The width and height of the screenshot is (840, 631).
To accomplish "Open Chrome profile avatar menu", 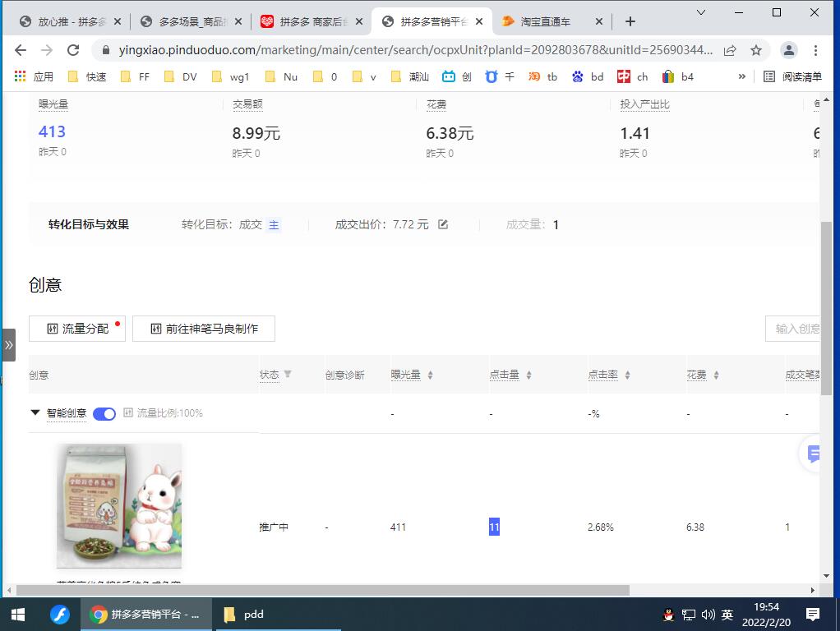I will [788, 50].
